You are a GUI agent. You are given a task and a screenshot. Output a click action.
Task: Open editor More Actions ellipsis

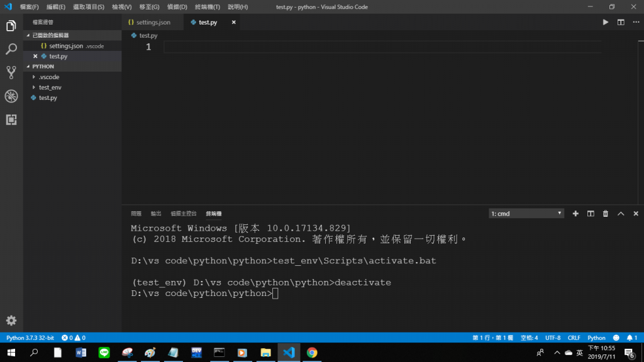tap(636, 22)
